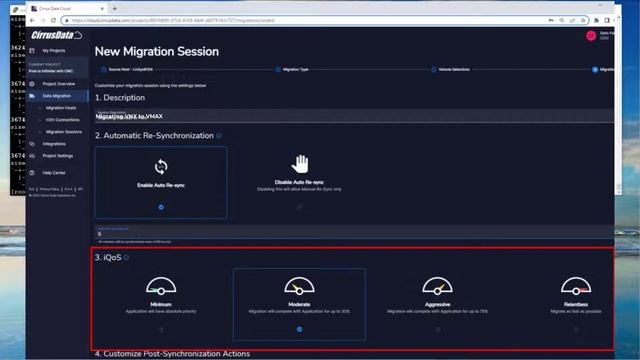Click the browser forward arrow
This screenshot has height=360, width=640.
[x=43, y=20]
